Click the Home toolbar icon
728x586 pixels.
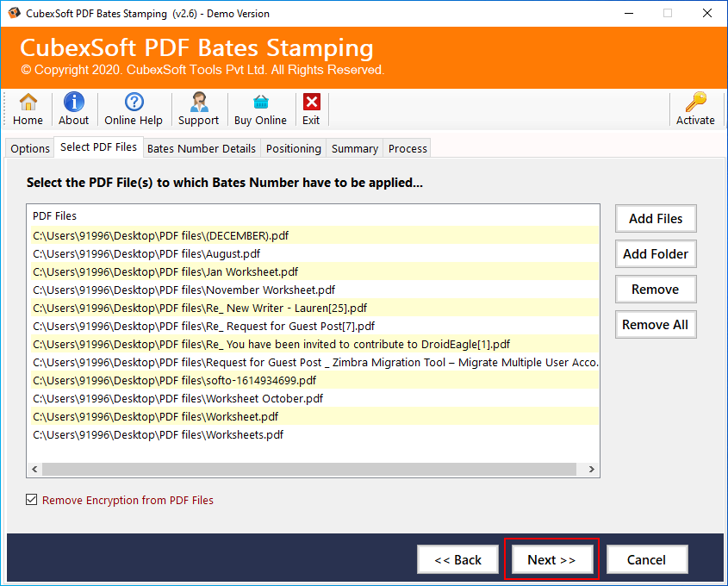tap(28, 103)
